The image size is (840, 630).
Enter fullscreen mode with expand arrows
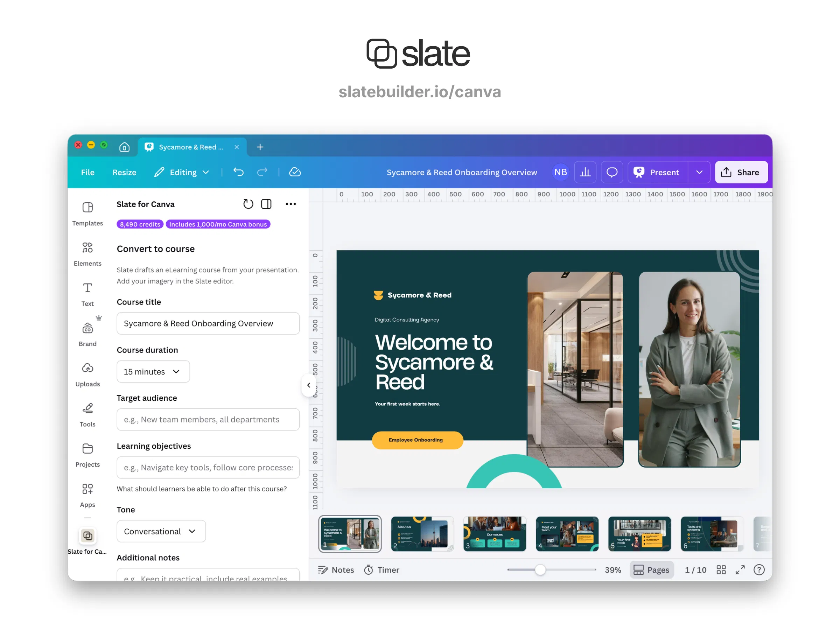click(740, 569)
